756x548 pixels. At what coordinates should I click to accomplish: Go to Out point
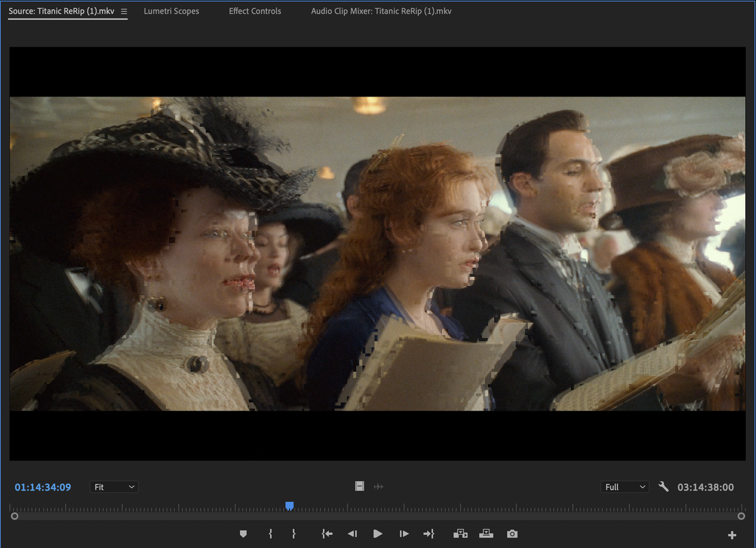(428, 534)
